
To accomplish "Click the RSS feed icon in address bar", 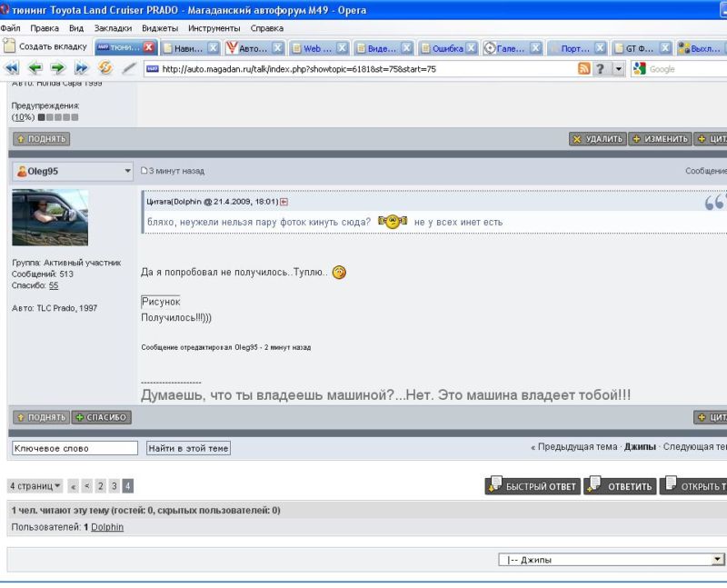I will 585,68.
